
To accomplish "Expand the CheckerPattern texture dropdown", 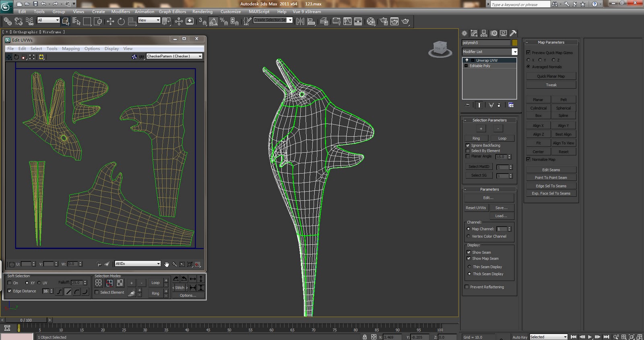I will [x=200, y=56].
